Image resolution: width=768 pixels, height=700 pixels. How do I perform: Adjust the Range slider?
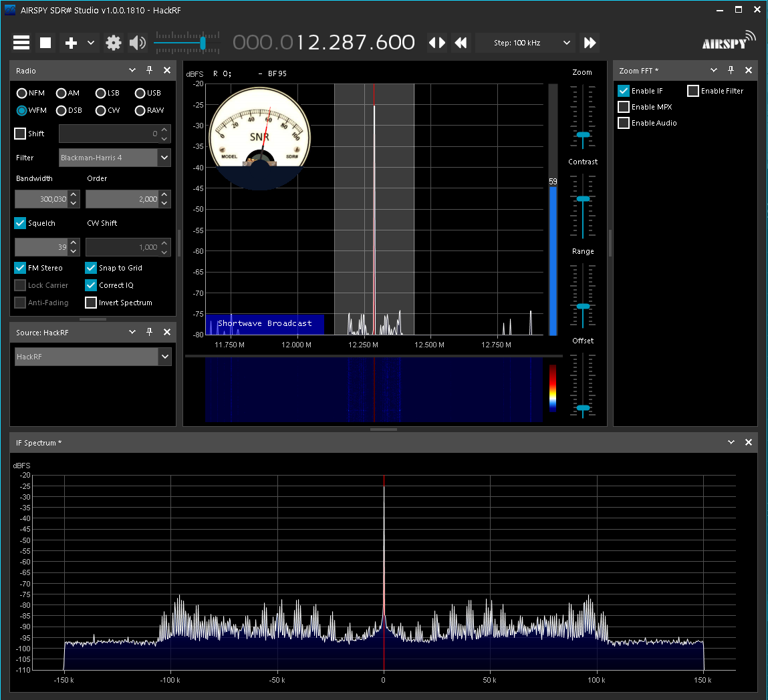tap(583, 307)
